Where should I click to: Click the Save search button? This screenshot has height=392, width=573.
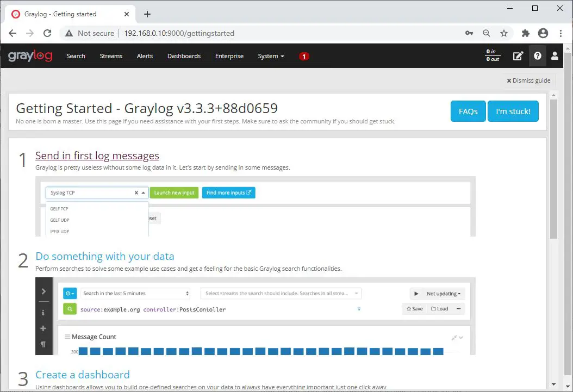[414, 309]
